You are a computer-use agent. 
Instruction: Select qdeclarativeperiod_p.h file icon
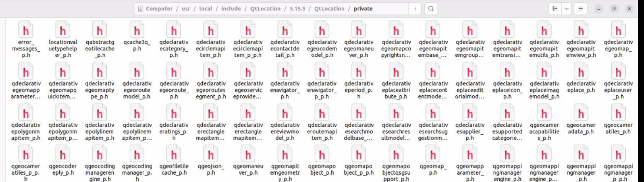[359, 70]
